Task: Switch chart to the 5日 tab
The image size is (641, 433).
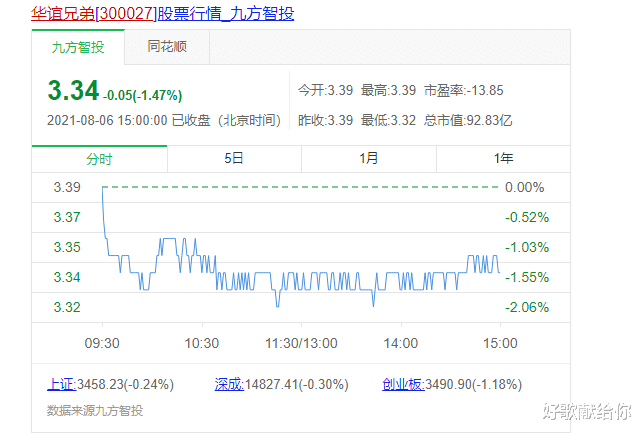Action: (234, 159)
